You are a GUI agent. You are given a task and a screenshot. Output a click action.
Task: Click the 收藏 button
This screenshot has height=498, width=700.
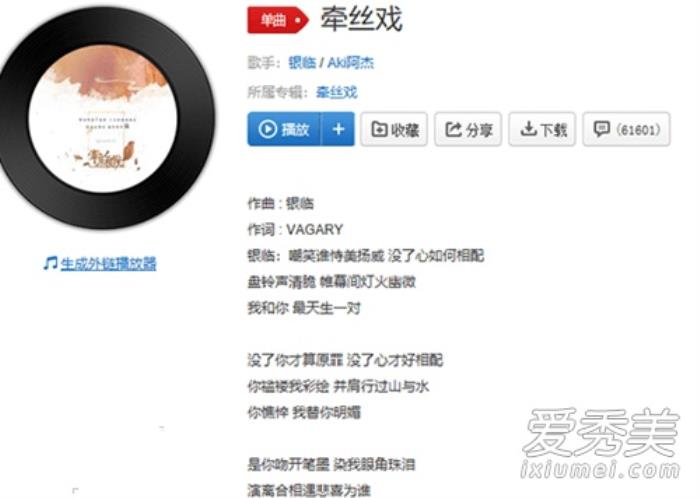click(x=394, y=129)
